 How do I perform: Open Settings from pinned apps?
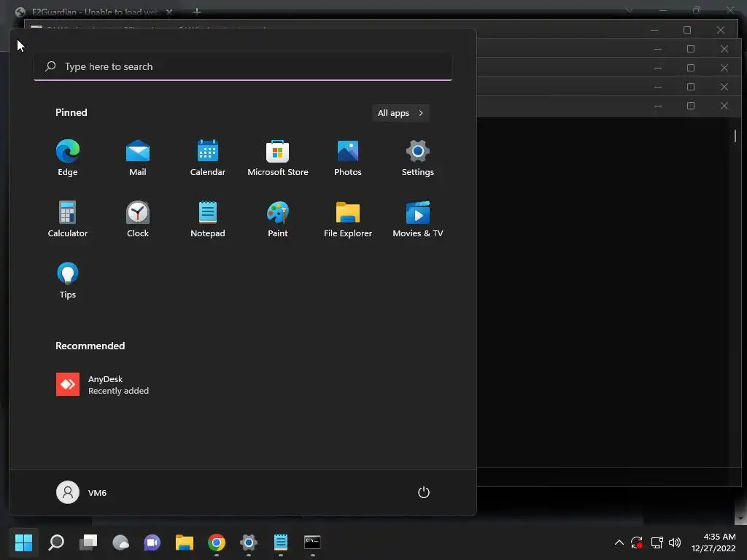click(418, 158)
